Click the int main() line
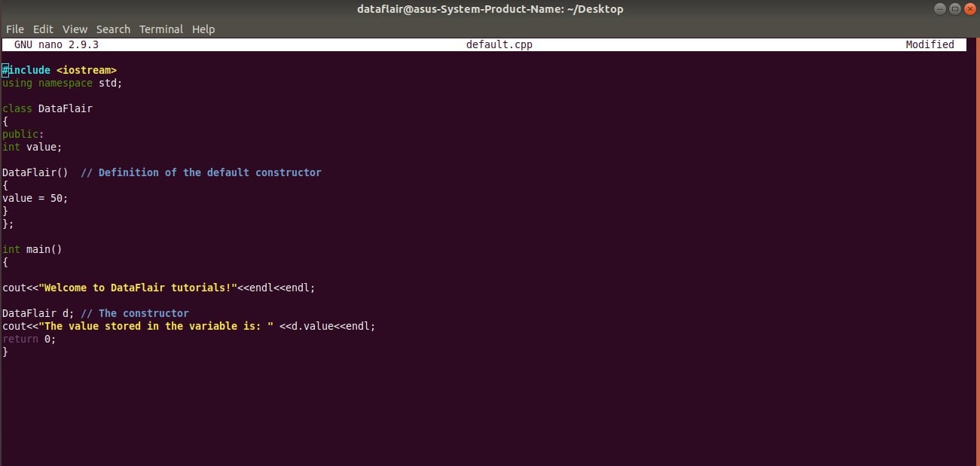The width and height of the screenshot is (980, 466). (32, 248)
